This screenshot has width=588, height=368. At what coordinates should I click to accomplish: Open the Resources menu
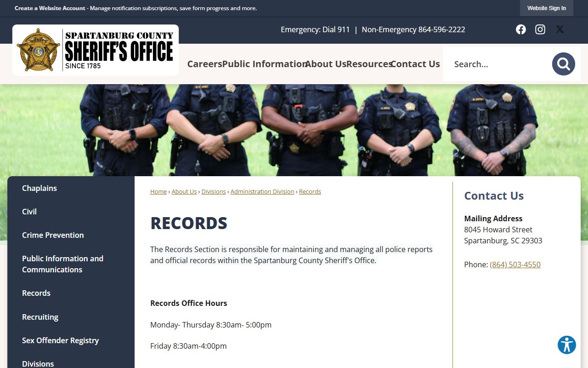click(x=369, y=64)
